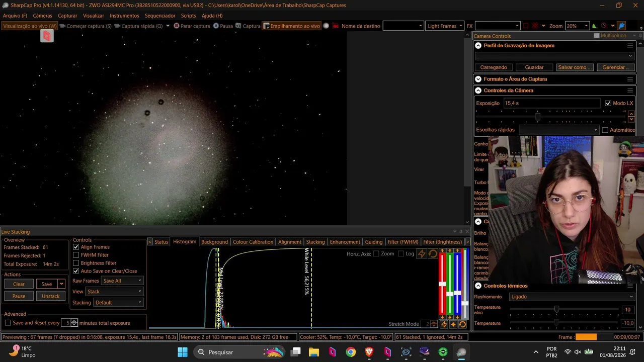The height and width of the screenshot is (362, 644).
Task: Open the View Stack dropdown
Action: 115,291
